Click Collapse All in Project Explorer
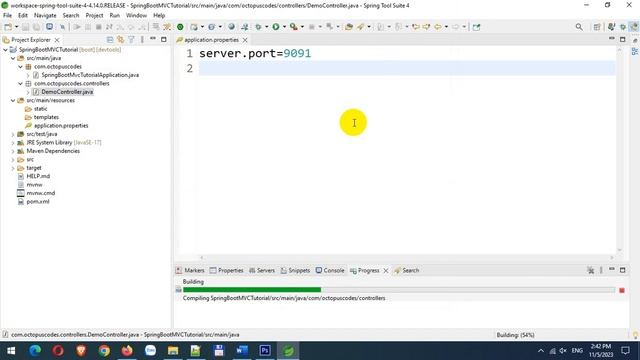 point(110,40)
